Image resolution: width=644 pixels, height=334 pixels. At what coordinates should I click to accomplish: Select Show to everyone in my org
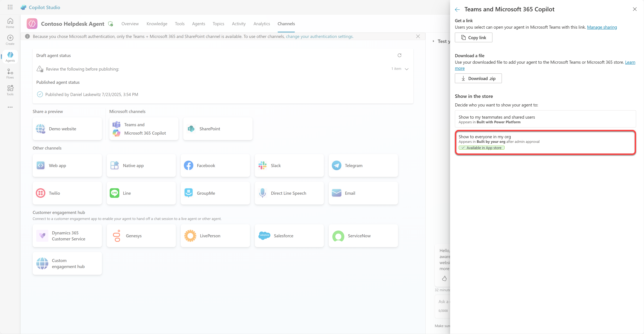[545, 142]
